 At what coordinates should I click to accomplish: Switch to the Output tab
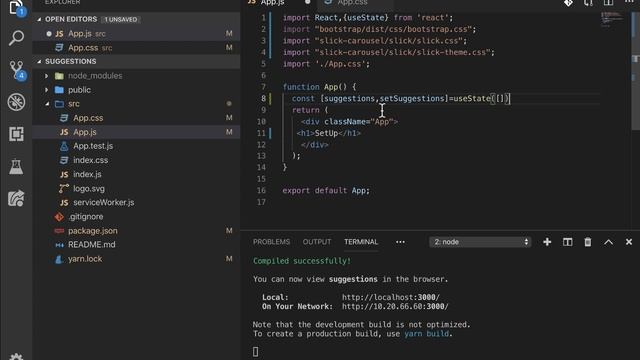(317, 242)
